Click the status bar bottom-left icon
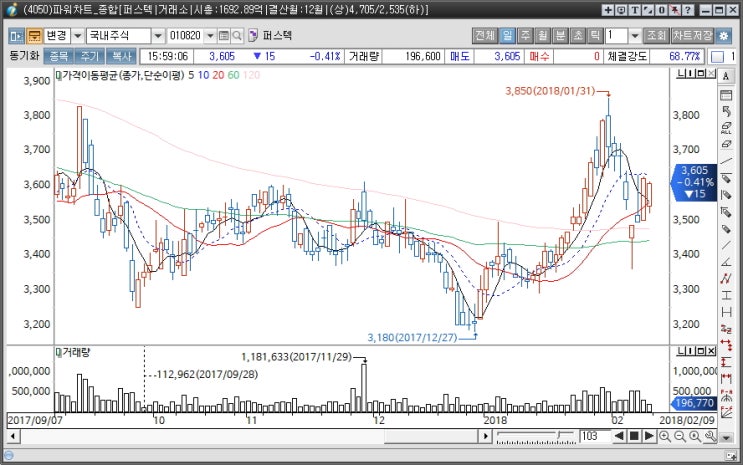Screen dimensions: 743x465 8,456
